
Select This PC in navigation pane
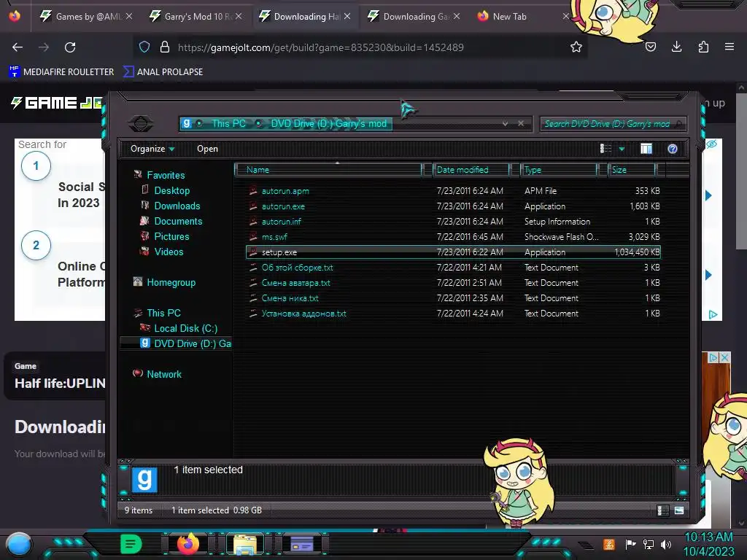click(163, 313)
